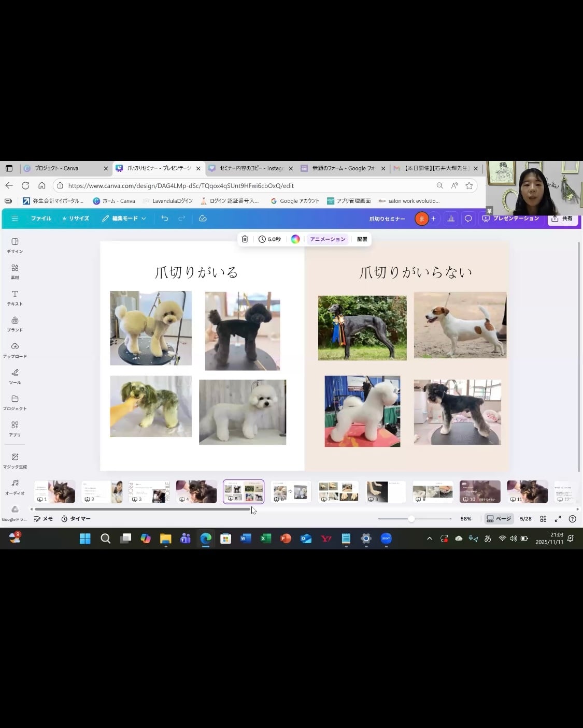
Task: Open the マジック生成 magic media panel
Action: [15, 460]
